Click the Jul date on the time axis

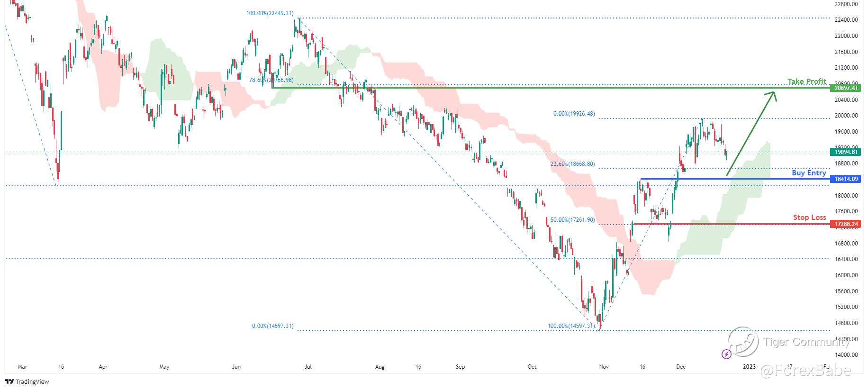[308, 367]
